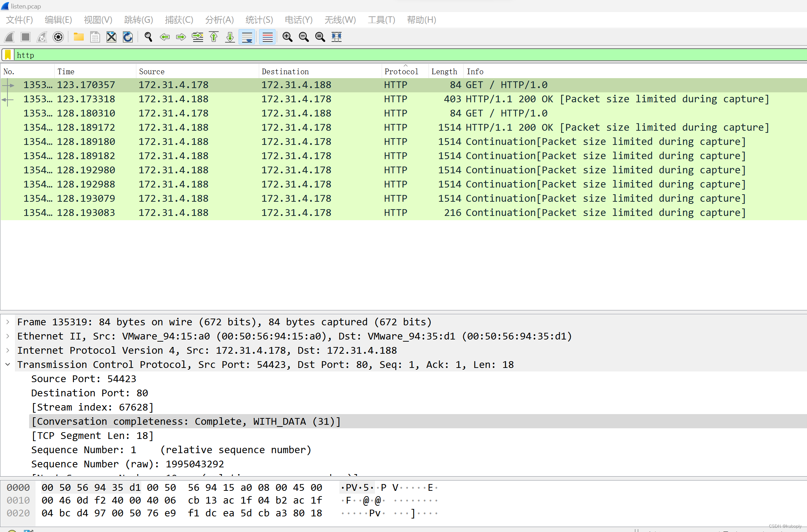The width and height of the screenshot is (807, 532).
Task: Restart the current capture
Action: pos(42,37)
